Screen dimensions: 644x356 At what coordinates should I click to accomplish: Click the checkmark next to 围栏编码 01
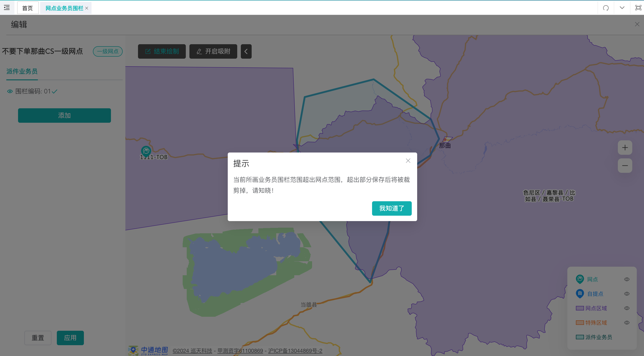pos(55,91)
